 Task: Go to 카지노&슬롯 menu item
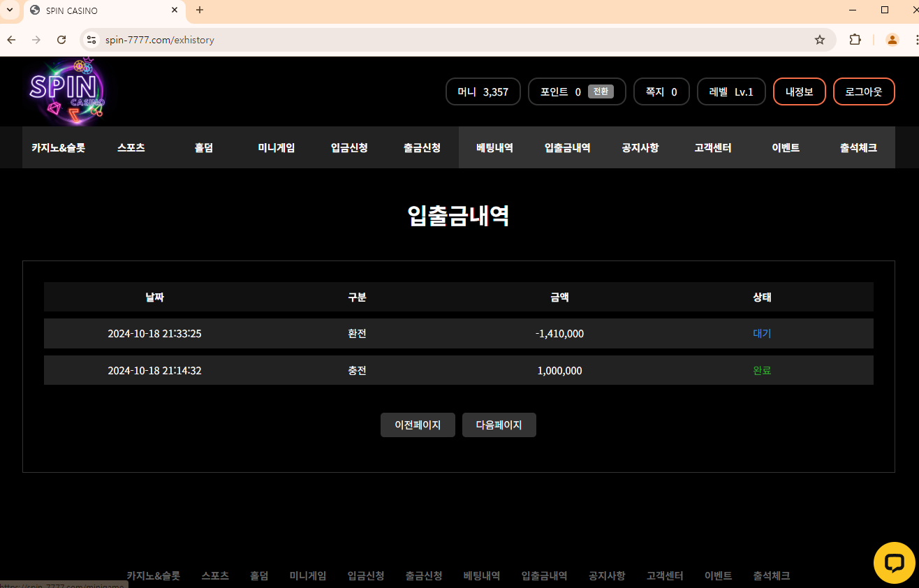pos(58,147)
